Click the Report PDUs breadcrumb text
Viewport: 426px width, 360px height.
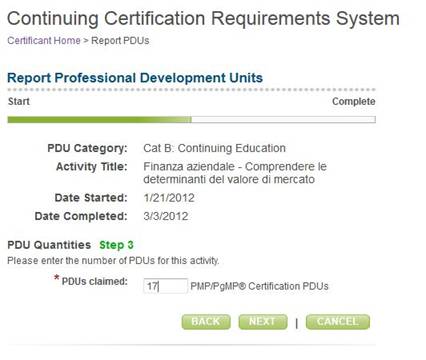click(x=120, y=41)
